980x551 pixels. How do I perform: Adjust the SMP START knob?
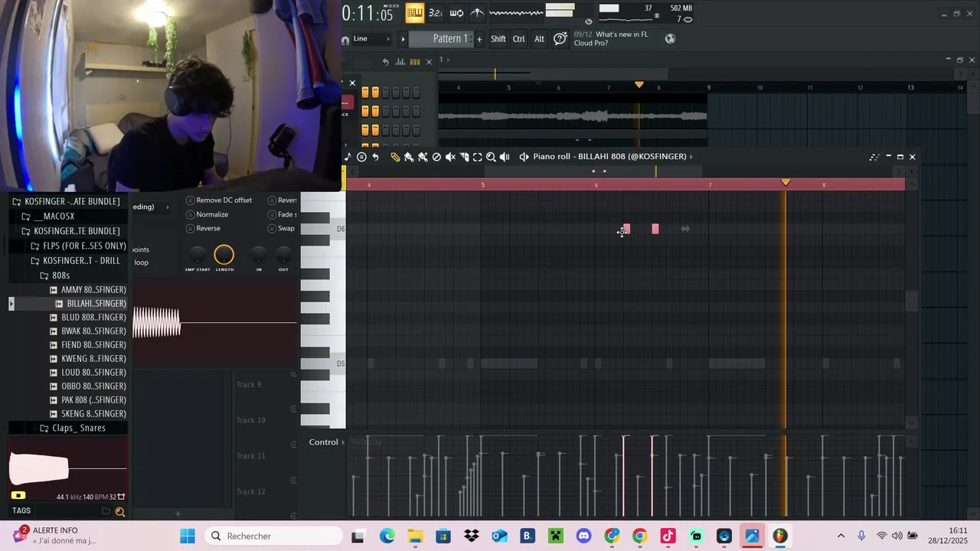point(198,255)
